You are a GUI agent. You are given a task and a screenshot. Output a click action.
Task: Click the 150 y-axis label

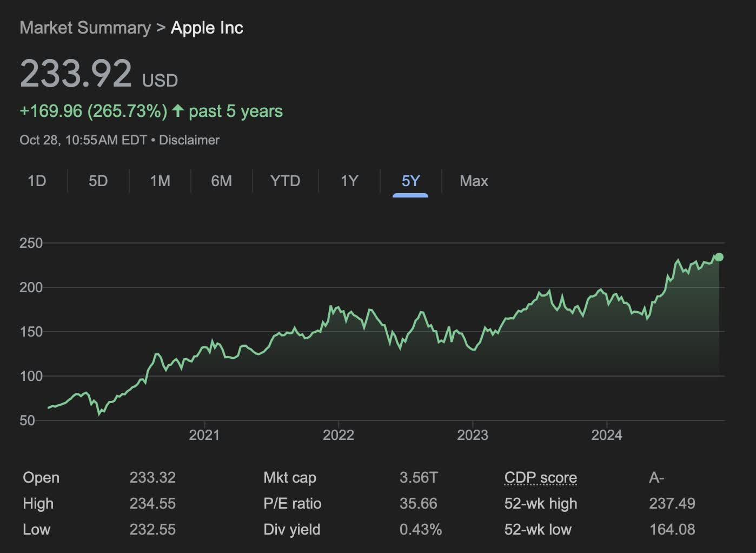31,332
